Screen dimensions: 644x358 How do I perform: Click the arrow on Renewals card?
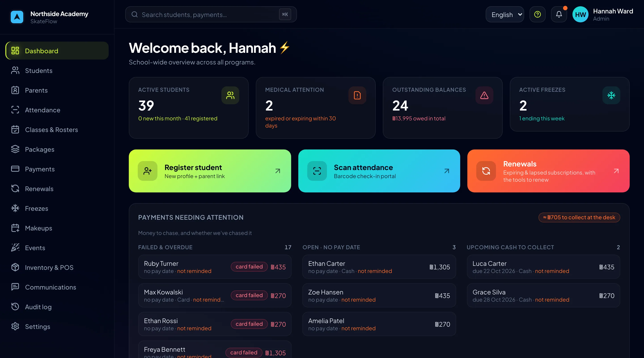pyautogui.click(x=616, y=171)
